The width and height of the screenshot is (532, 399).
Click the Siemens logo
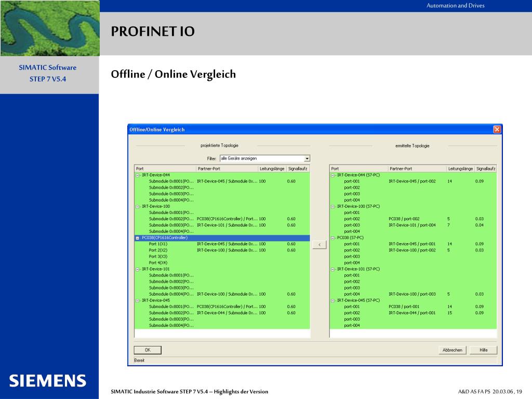click(x=47, y=381)
